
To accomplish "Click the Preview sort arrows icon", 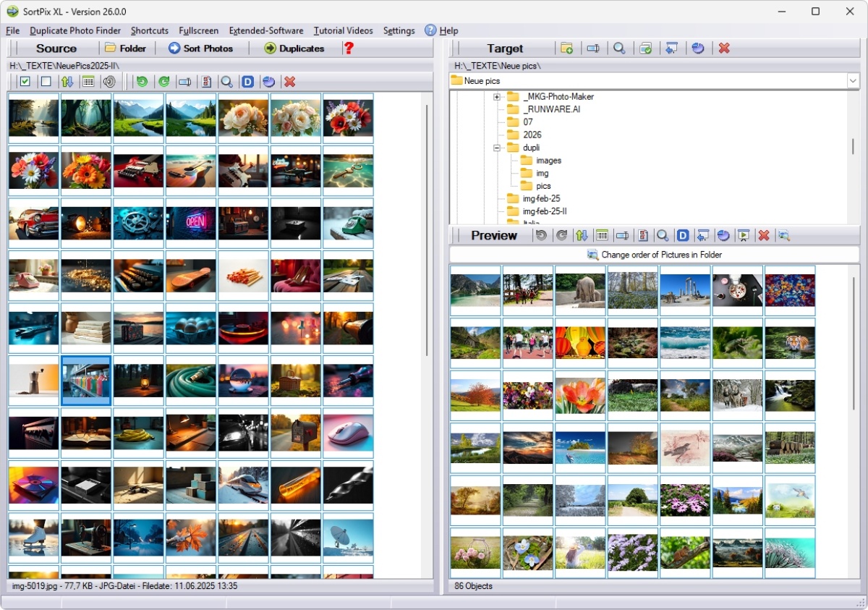I will (x=582, y=235).
